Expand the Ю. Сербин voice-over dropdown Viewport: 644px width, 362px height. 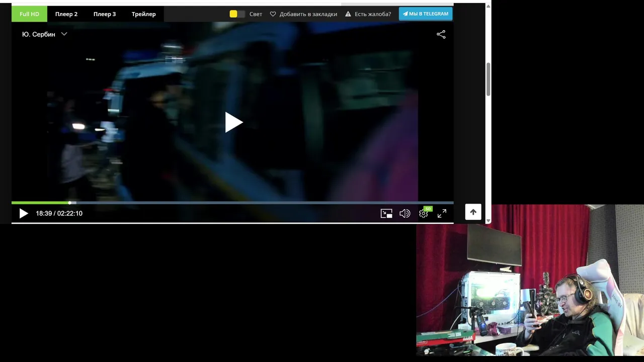tap(44, 34)
